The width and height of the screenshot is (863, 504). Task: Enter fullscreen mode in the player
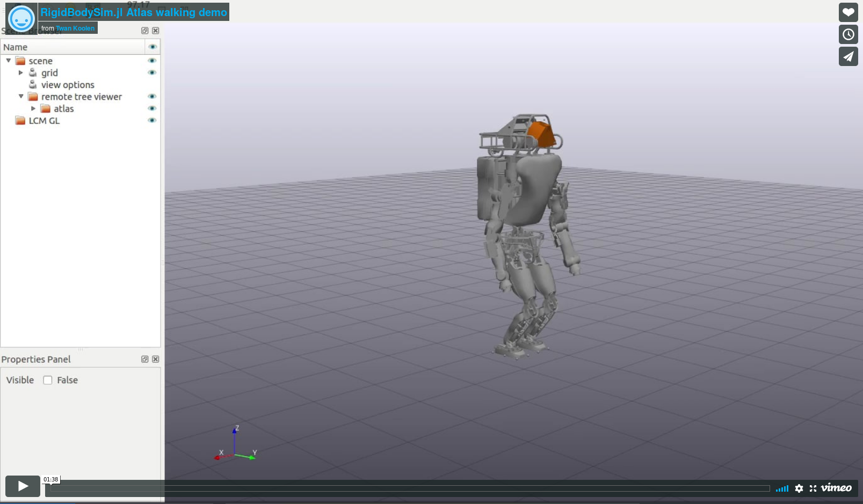[813, 488]
